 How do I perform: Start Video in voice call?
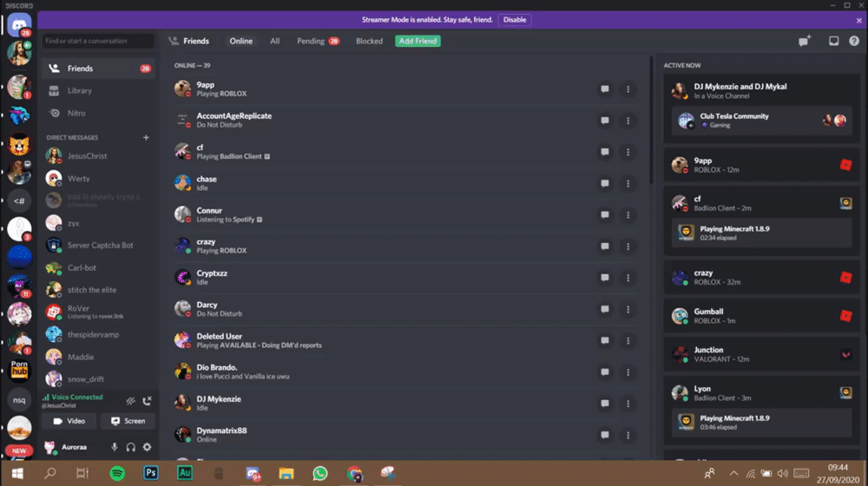[69, 421]
